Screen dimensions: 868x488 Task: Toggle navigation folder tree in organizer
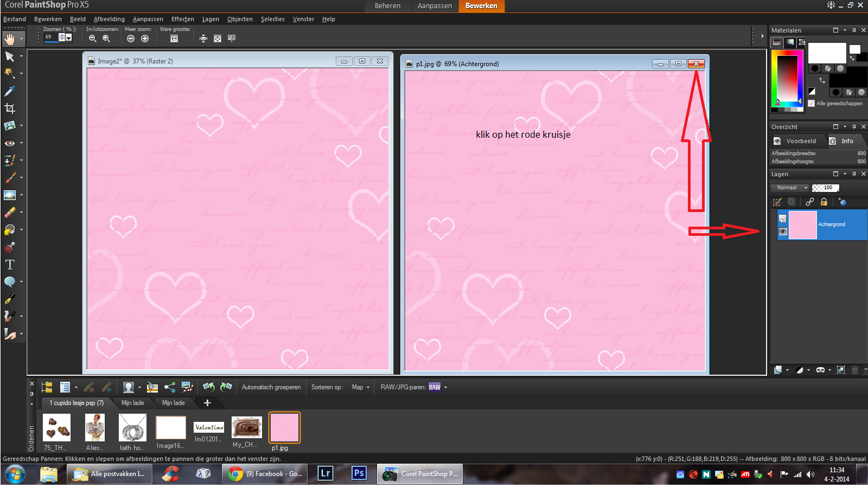[47, 387]
